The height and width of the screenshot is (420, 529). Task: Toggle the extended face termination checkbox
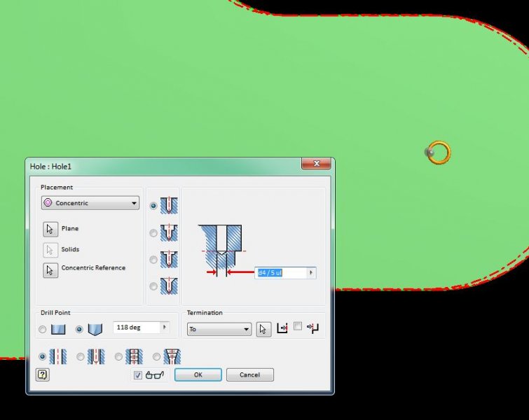pos(298,326)
